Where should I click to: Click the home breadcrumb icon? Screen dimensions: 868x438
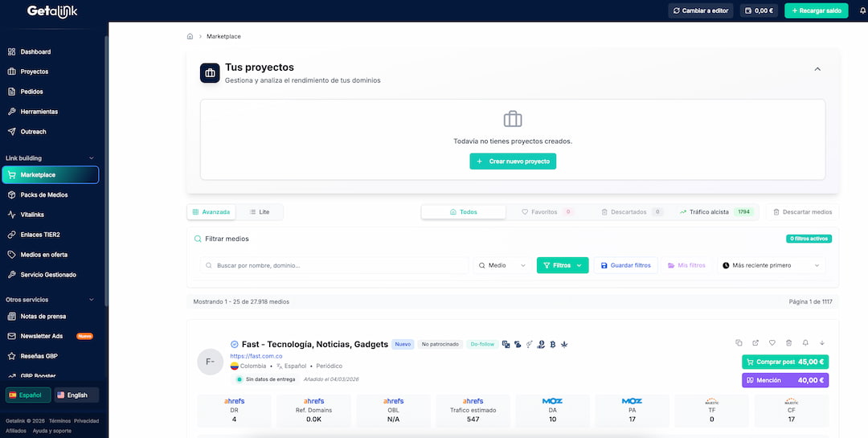(190, 37)
